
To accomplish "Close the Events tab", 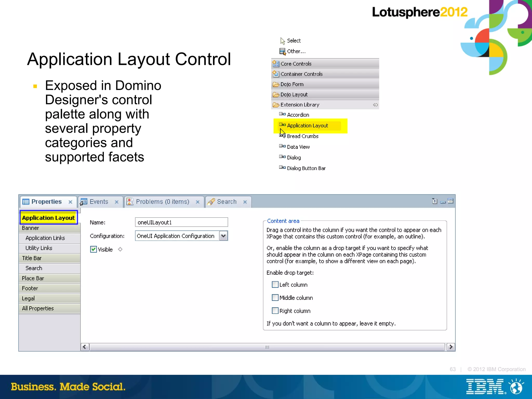I will pos(117,202).
